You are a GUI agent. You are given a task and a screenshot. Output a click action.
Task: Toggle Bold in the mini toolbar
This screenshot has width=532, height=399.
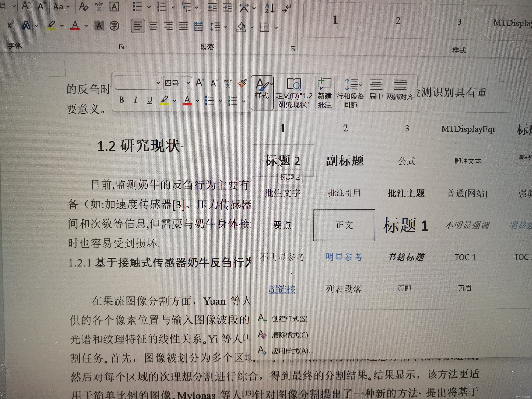[x=122, y=100]
